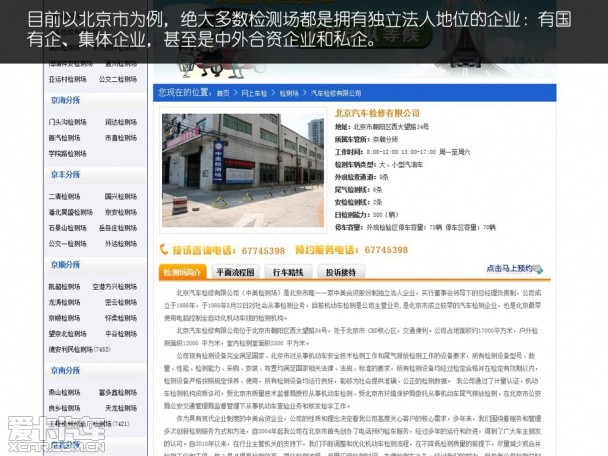Image resolution: width=608 pixels, height=456 pixels.
Task: Select 外运检测场 in the sidebar
Action: click(x=121, y=244)
